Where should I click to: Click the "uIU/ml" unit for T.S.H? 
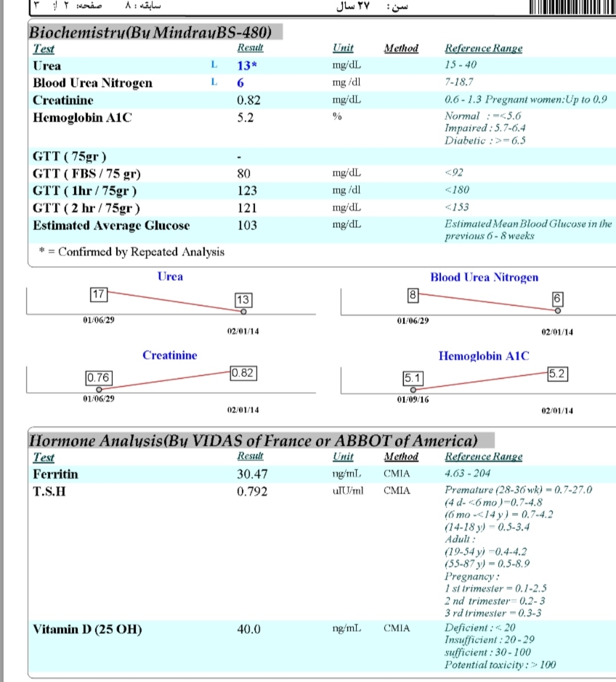[x=348, y=491]
